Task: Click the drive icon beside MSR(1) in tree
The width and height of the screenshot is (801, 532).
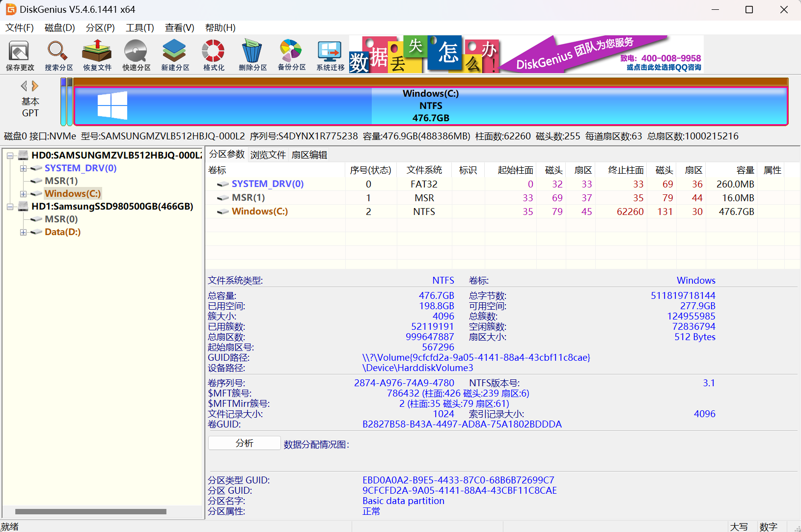Action: tap(36, 181)
